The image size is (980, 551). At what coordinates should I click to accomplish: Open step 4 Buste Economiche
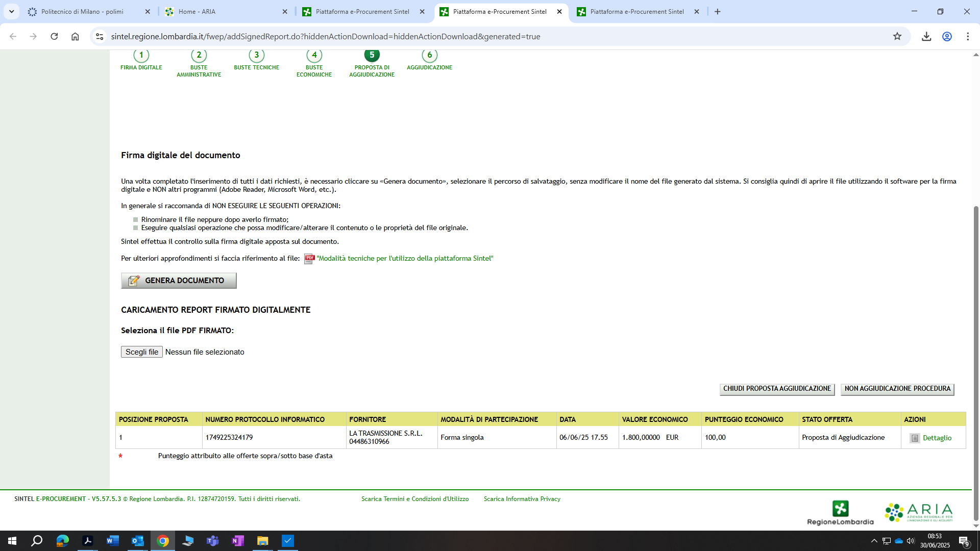[314, 55]
